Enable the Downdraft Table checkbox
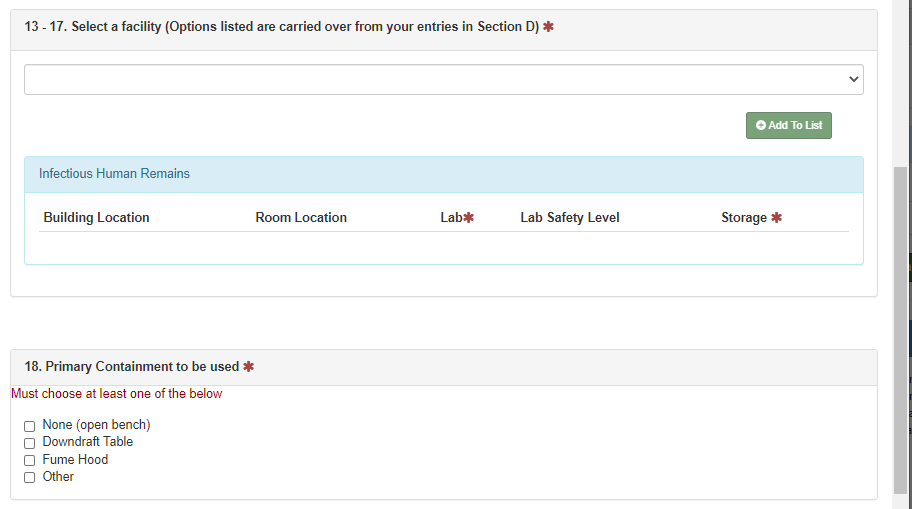 pyautogui.click(x=29, y=443)
